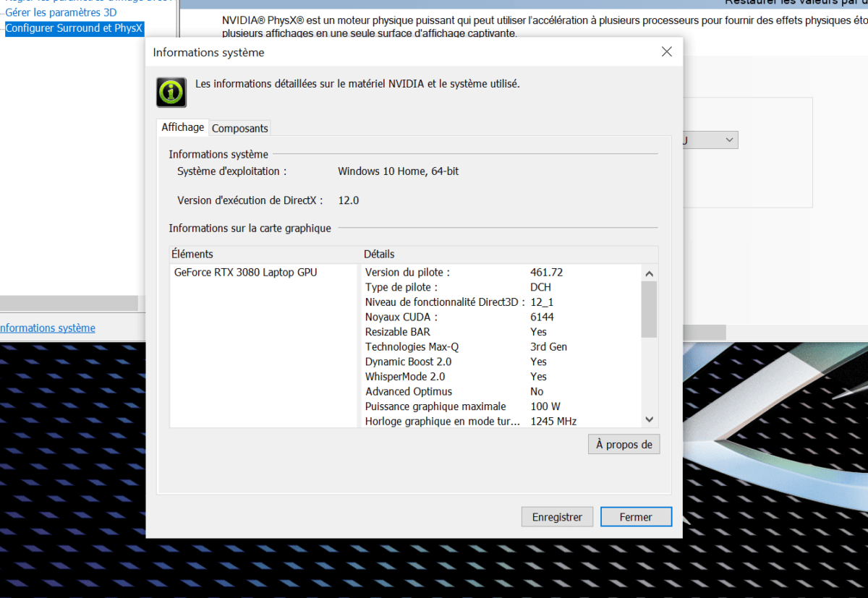Screen dimensions: 868x598
Task: Select Configurer Surround et PhysX in the sidebar tree
Action: (75, 29)
